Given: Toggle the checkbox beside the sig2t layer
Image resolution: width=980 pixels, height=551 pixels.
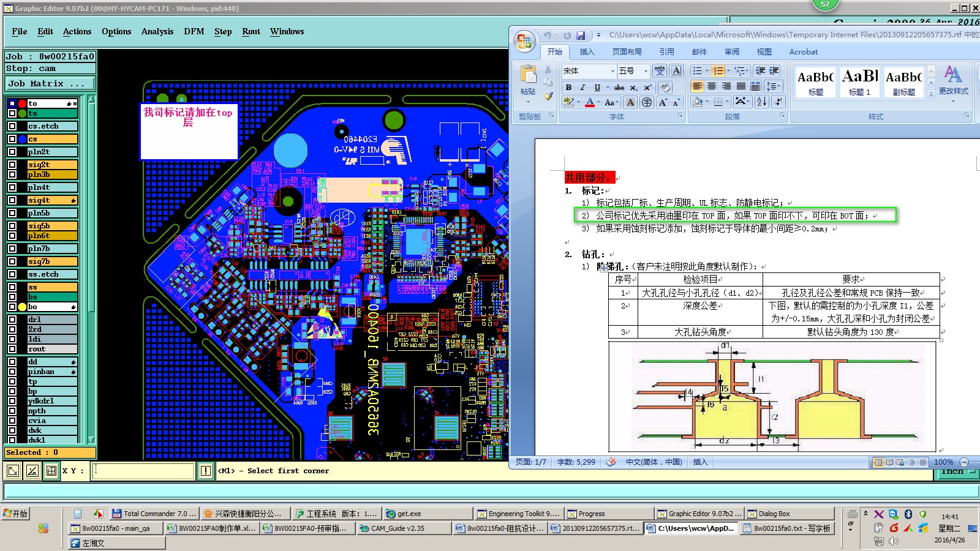Looking at the screenshot, I should (x=12, y=165).
